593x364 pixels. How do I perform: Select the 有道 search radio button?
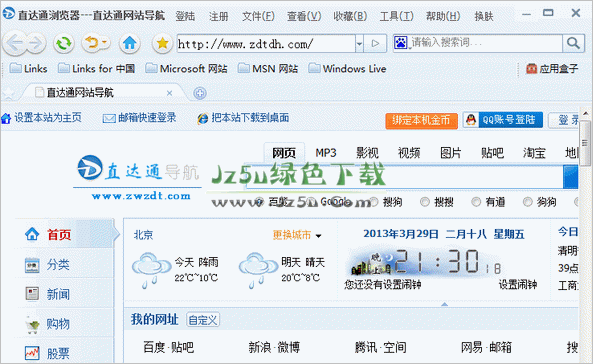pyautogui.click(x=476, y=202)
